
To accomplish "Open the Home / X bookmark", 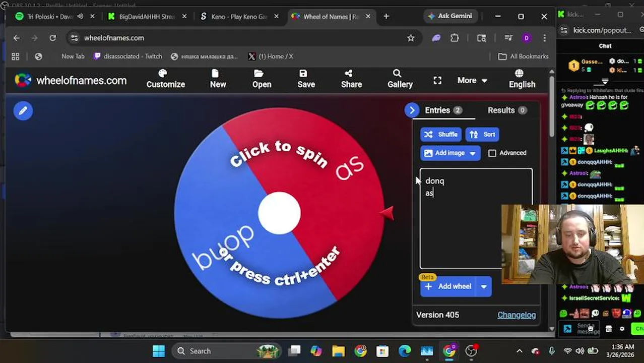I will [x=271, y=56].
